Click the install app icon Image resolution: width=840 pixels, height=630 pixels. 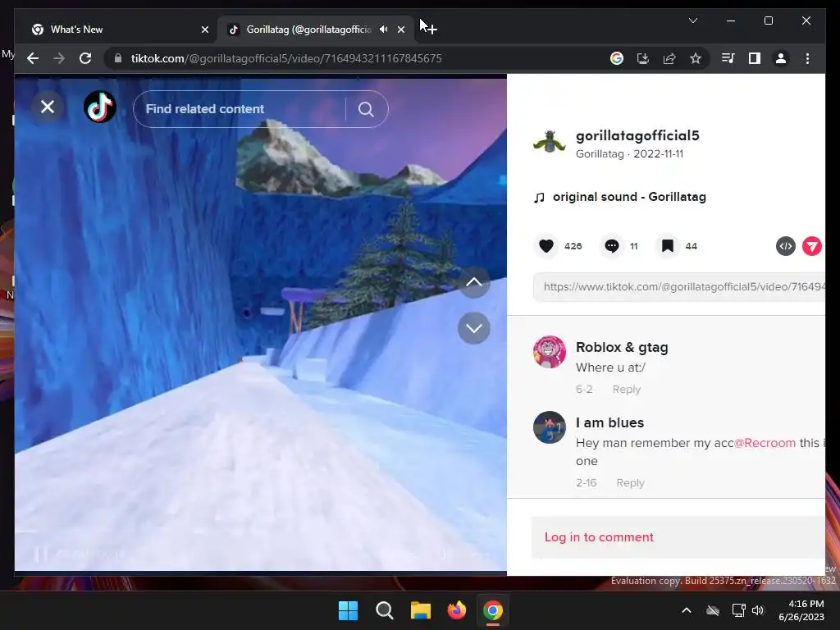(643, 58)
